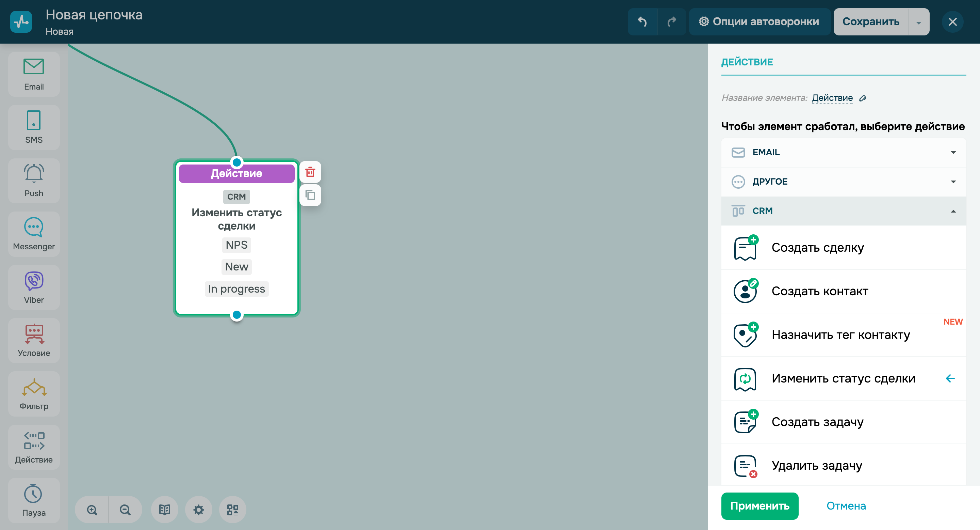Select the Viber block in sidebar
This screenshot has height=530, width=980.
pyautogui.click(x=34, y=287)
